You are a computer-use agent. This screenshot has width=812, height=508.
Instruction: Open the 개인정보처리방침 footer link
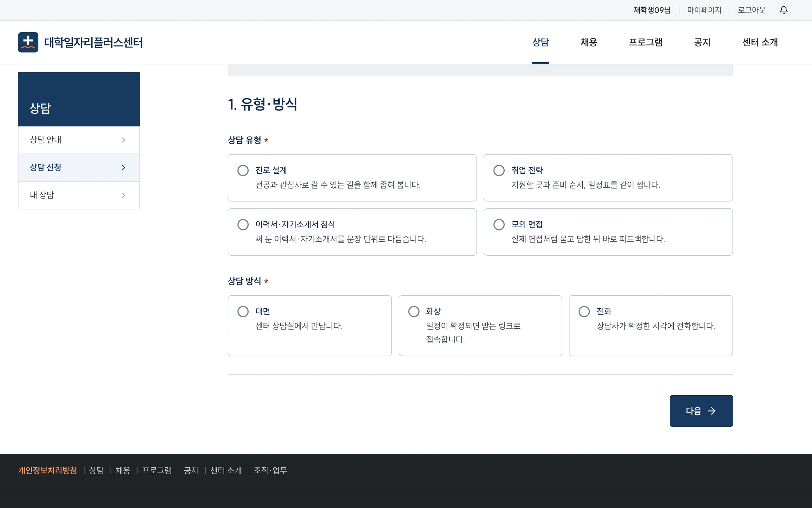point(48,470)
